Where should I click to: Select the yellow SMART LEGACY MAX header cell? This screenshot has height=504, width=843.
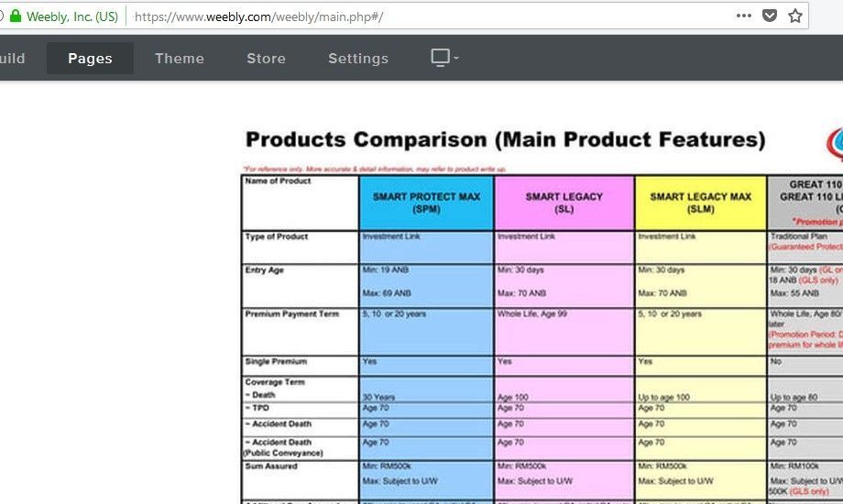pyautogui.click(x=700, y=203)
